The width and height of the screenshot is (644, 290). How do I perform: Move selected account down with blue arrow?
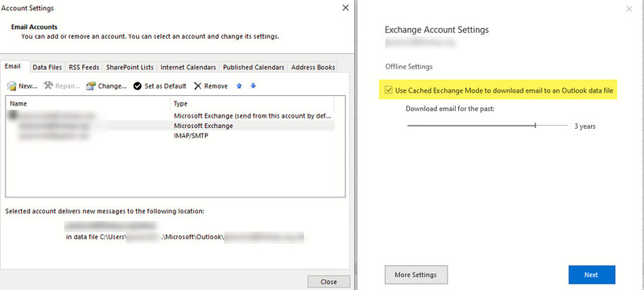253,86
